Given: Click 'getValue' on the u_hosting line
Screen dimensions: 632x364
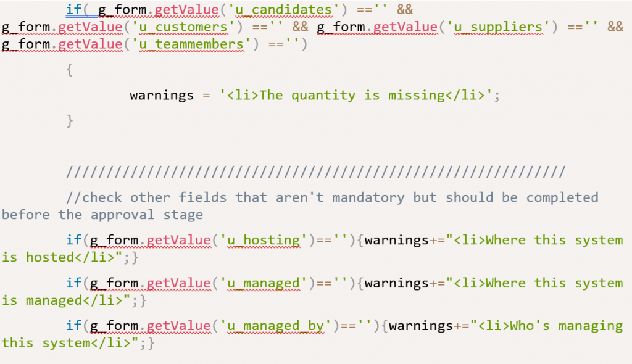Looking at the screenshot, I should (178, 240).
